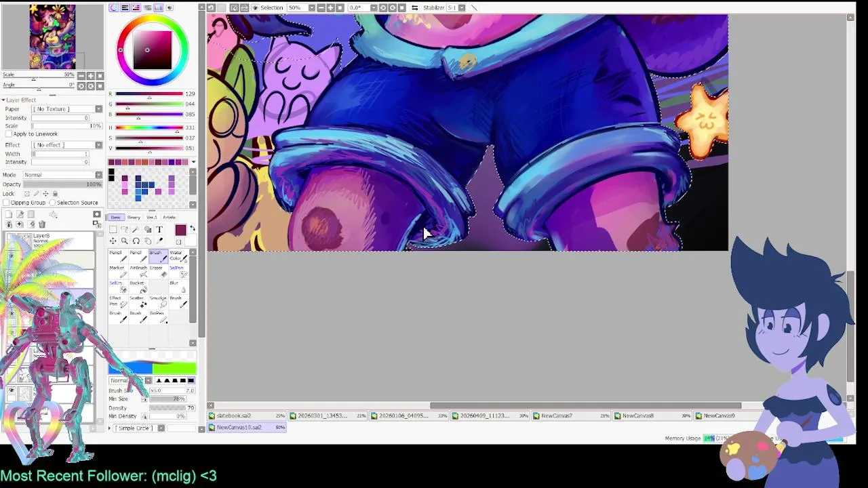Switch to the slatebook.sai2 canvas tab

point(247,416)
